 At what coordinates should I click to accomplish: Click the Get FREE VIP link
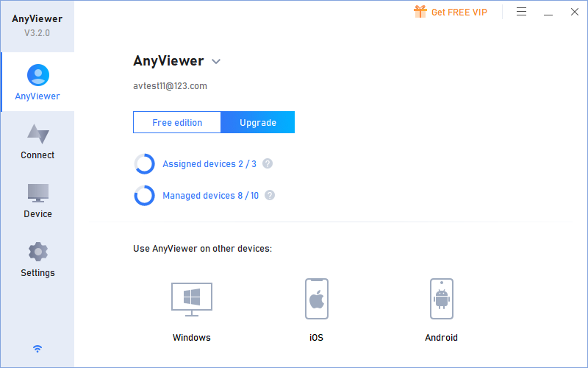[459, 13]
